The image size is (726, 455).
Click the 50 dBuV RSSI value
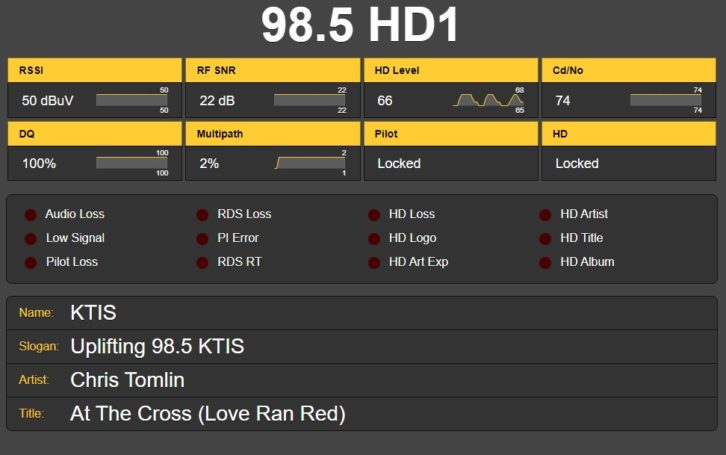(x=48, y=100)
